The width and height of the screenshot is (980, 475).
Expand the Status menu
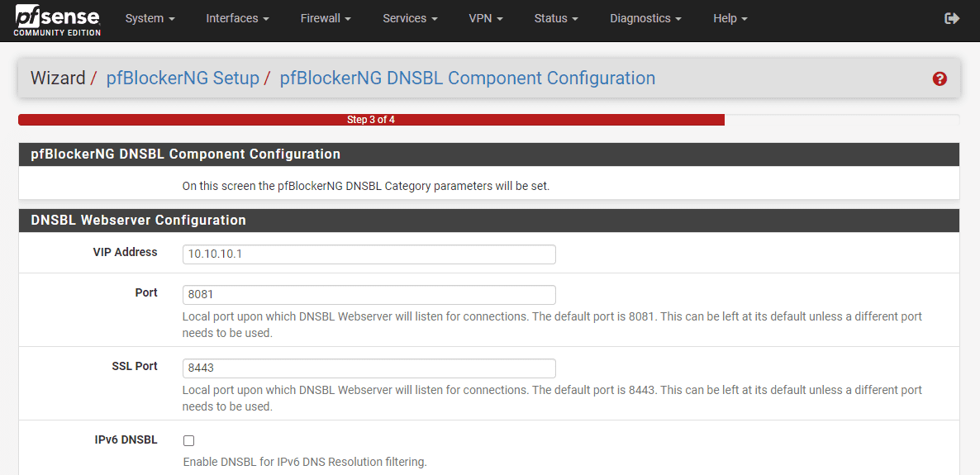click(556, 18)
